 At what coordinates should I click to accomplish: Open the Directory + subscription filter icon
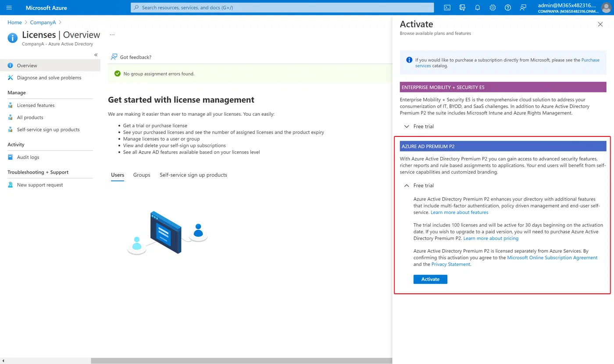[x=462, y=7]
